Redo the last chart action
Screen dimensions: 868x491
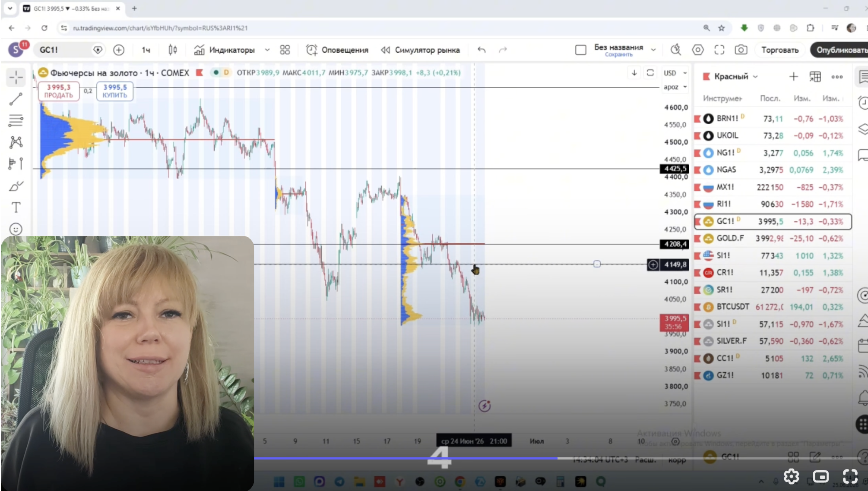[503, 50]
